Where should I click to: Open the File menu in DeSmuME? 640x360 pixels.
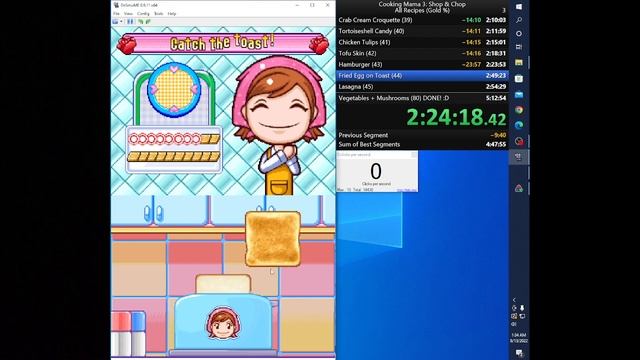click(x=116, y=13)
